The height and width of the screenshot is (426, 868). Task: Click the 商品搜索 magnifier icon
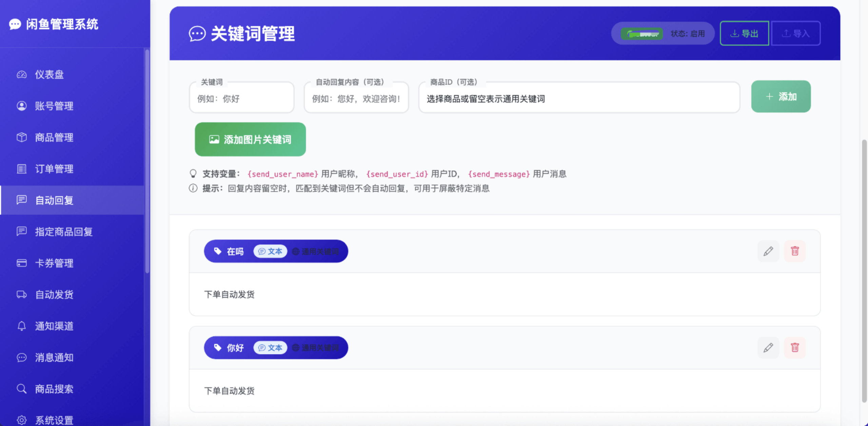coord(22,389)
